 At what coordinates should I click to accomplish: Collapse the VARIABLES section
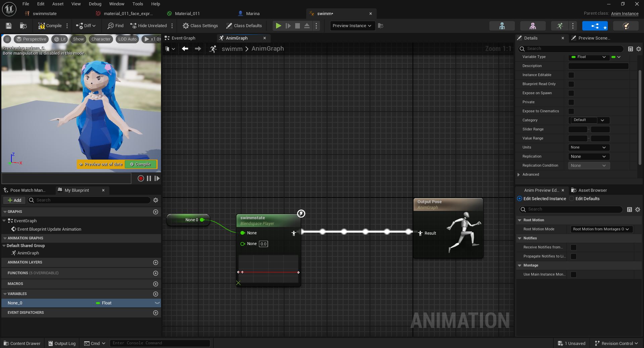point(5,294)
